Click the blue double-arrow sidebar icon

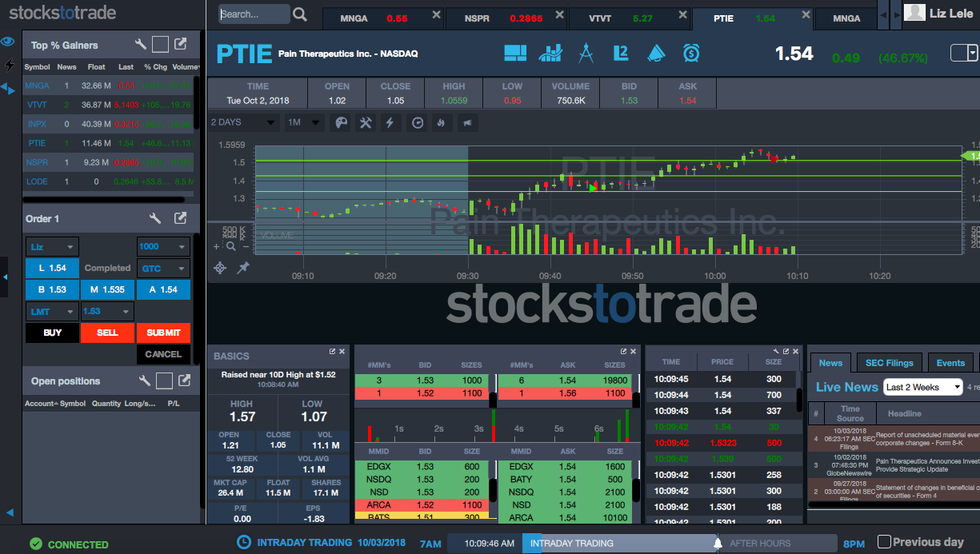click(7, 88)
